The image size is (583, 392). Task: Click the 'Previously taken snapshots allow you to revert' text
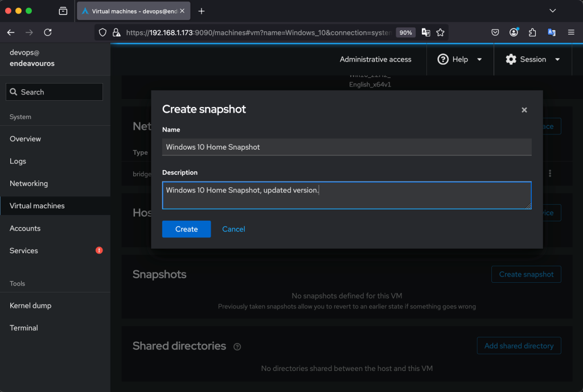tap(347, 307)
